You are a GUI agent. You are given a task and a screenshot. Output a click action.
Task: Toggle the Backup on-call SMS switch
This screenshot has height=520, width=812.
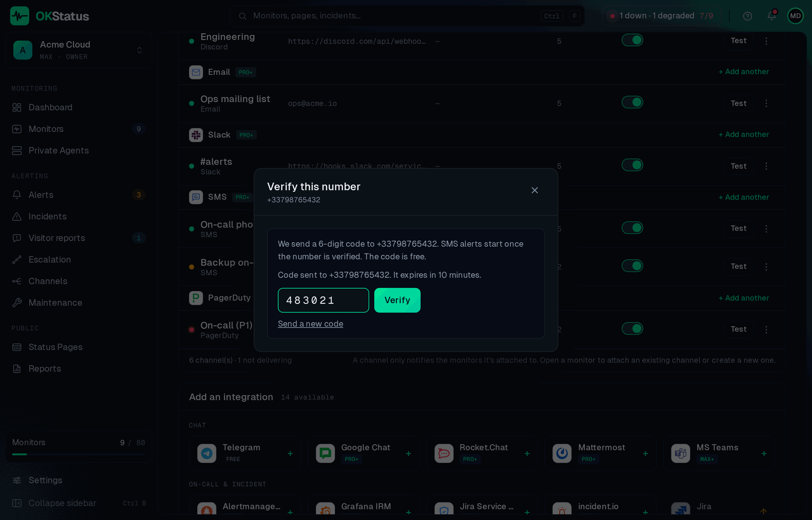click(x=632, y=266)
